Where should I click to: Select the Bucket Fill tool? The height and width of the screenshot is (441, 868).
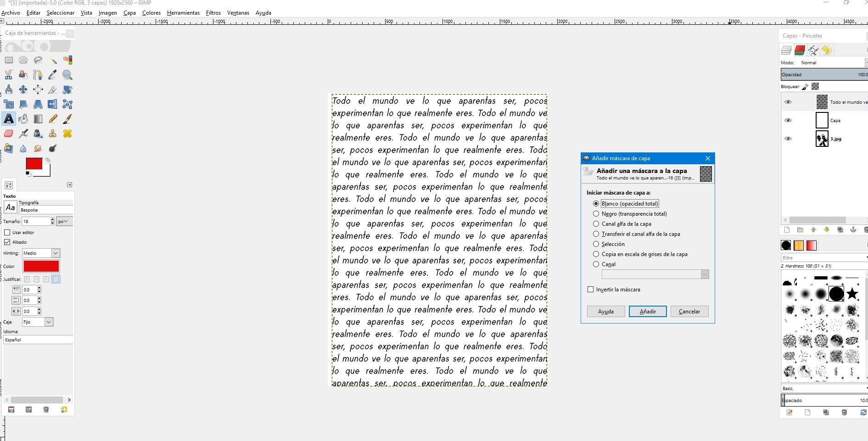[23, 119]
